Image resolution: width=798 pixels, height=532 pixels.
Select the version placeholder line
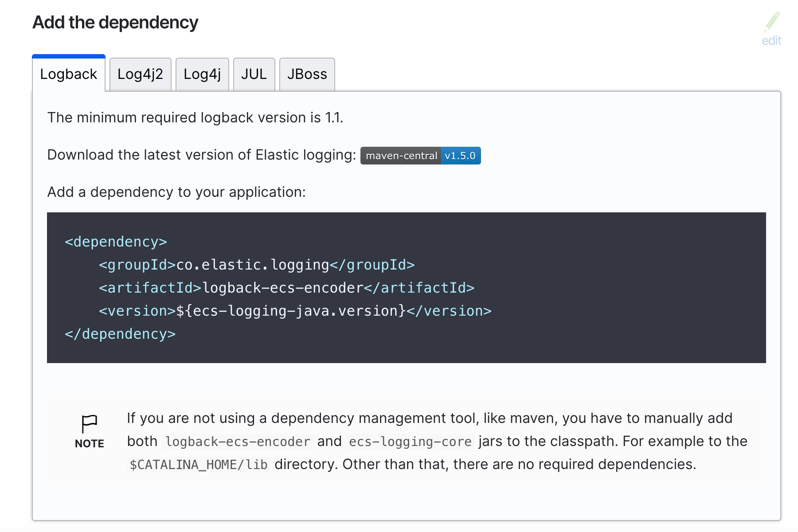[x=295, y=311]
